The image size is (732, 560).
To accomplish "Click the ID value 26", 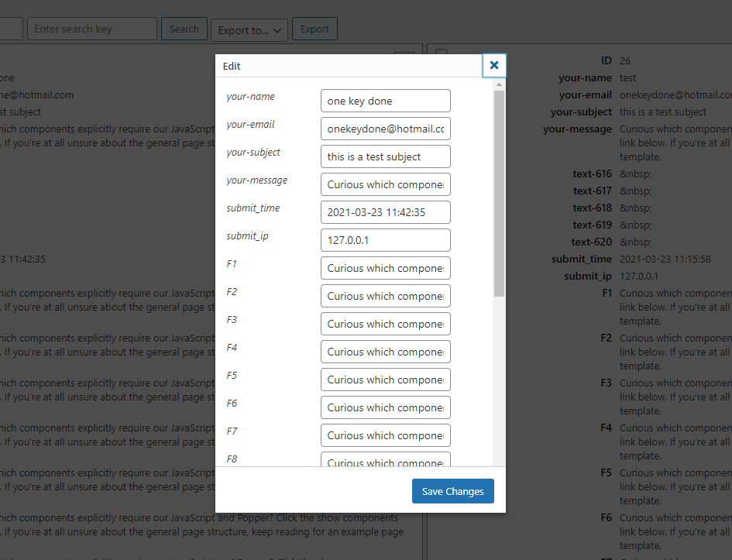I will click(625, 60).
